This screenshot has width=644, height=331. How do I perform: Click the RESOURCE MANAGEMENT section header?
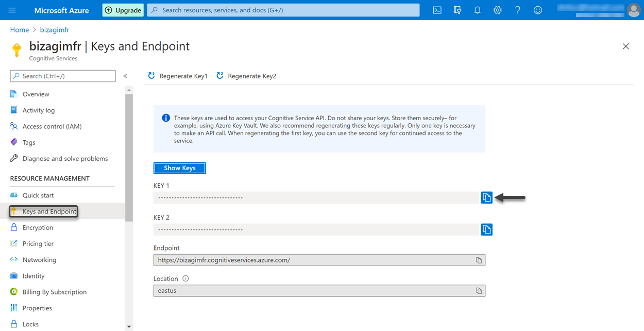point(50,178)
